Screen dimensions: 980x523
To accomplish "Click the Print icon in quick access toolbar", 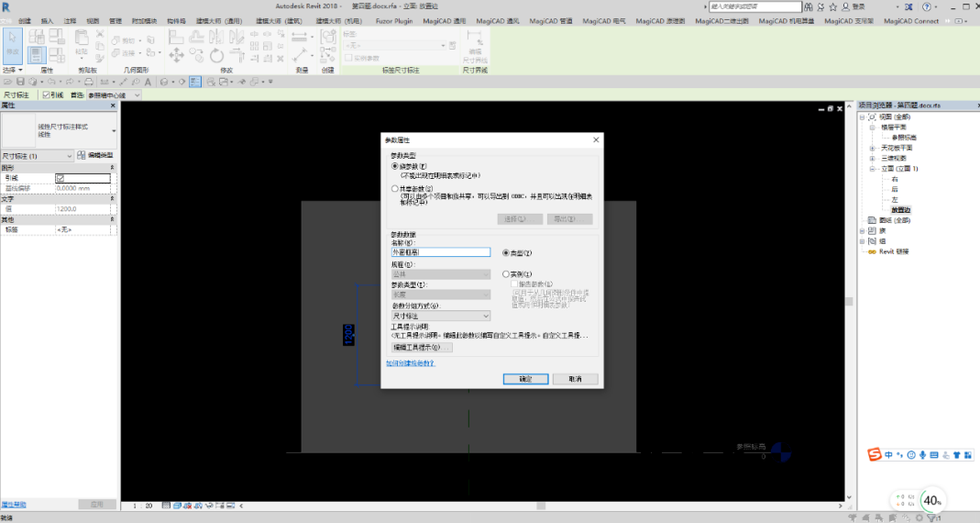I will click(89, 82).
